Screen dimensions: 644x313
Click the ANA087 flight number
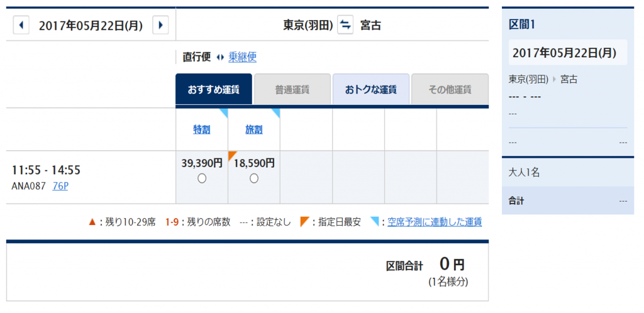click(29, 186)
